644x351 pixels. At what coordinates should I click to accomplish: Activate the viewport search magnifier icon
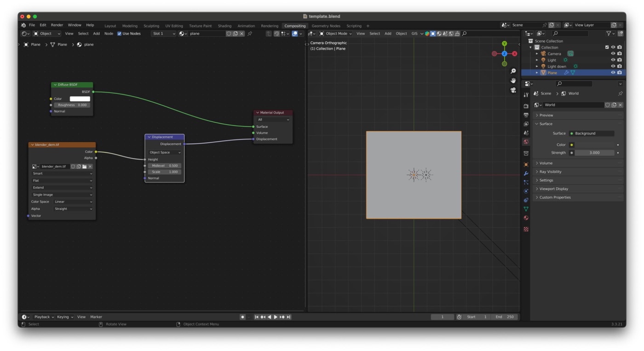464,33
